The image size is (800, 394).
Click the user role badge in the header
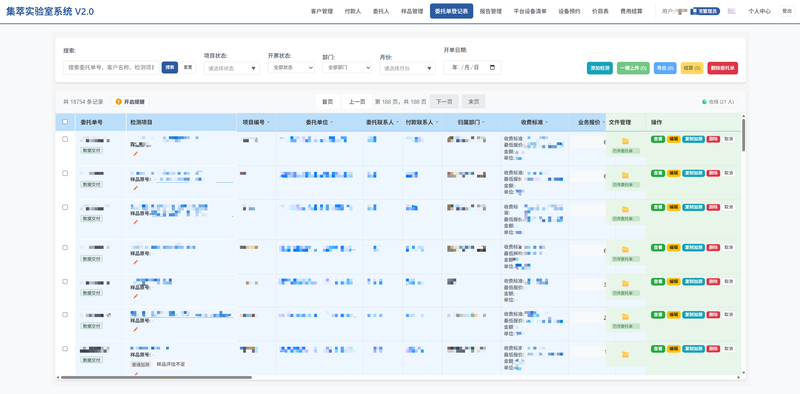tap(705, 11)
